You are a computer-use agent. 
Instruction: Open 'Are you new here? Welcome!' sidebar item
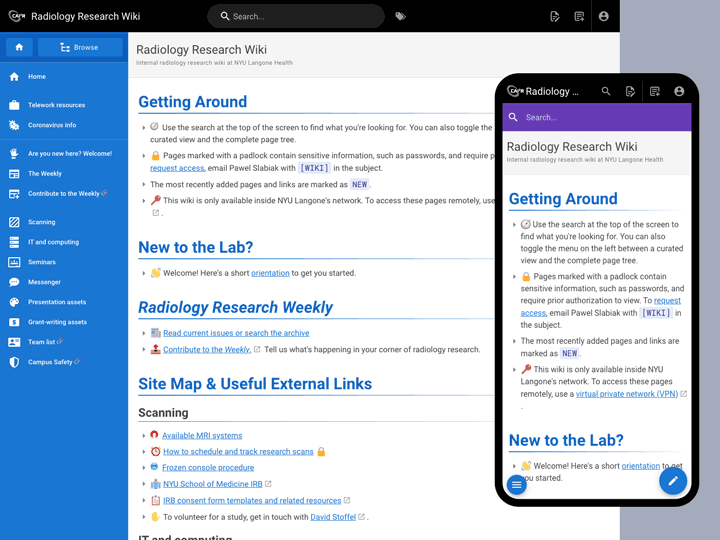(x=64, y=153)
